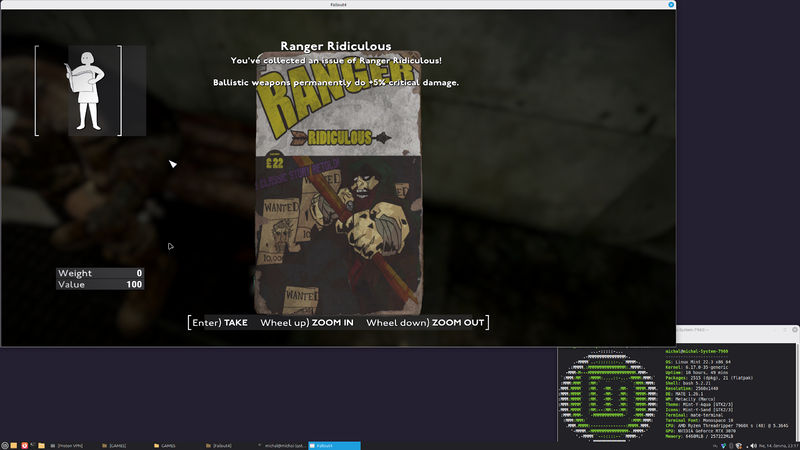800x450 pixels.
Task: Click the michal@michal-System hostname line
Action: pyautogui.click(x=697, y=352)
